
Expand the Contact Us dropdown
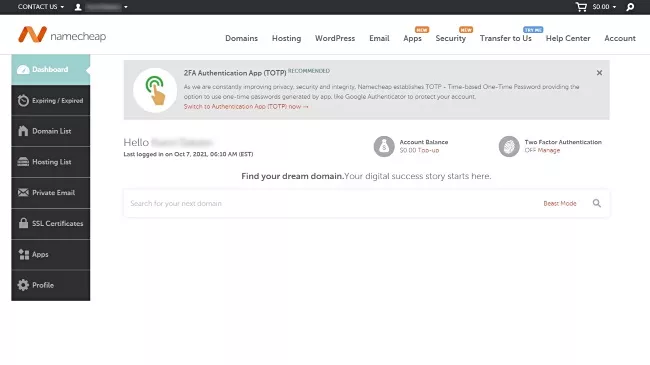pos(41,7)
